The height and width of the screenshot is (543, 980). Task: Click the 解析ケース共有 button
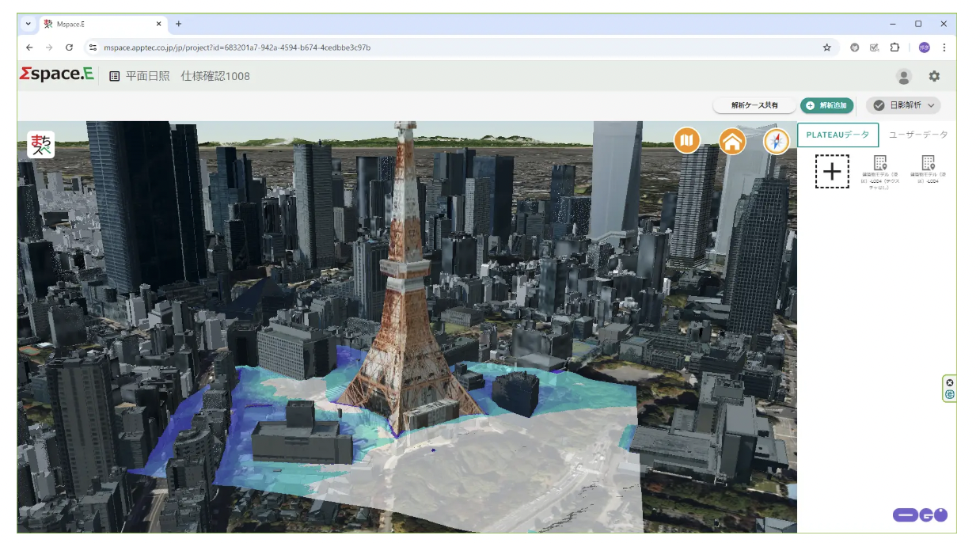754,105
